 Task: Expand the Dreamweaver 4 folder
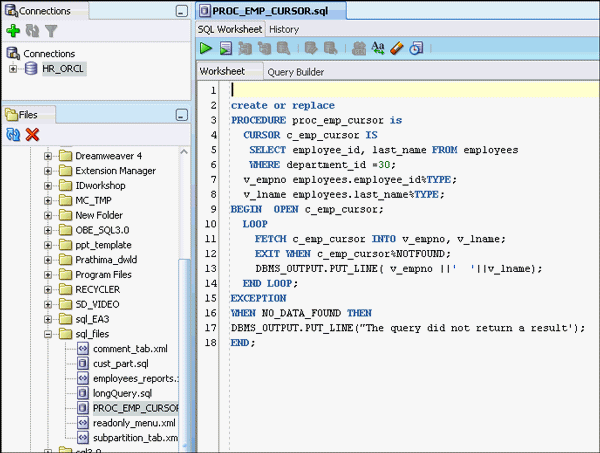click(48, 156)
